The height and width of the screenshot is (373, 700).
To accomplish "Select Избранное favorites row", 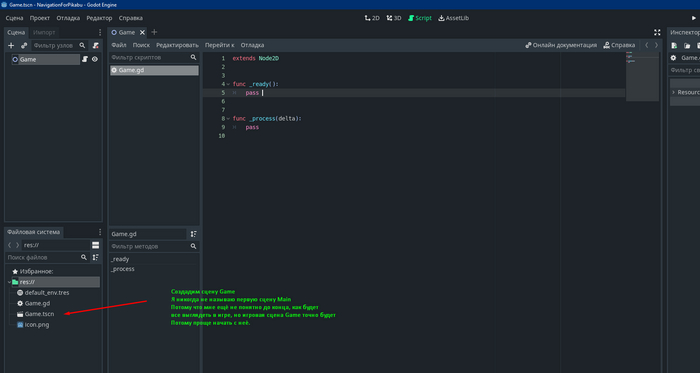I will (54, 271).
